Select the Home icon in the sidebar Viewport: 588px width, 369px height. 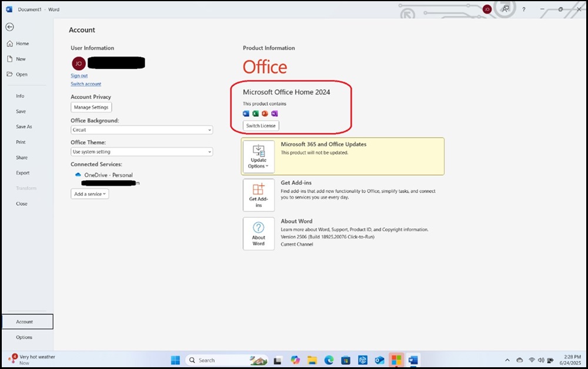[9, 43]
